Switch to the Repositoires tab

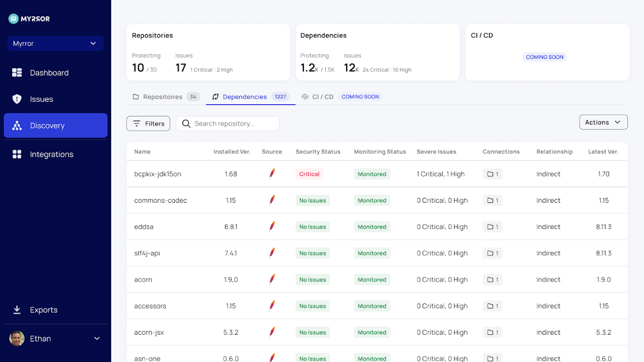(162, 97)
